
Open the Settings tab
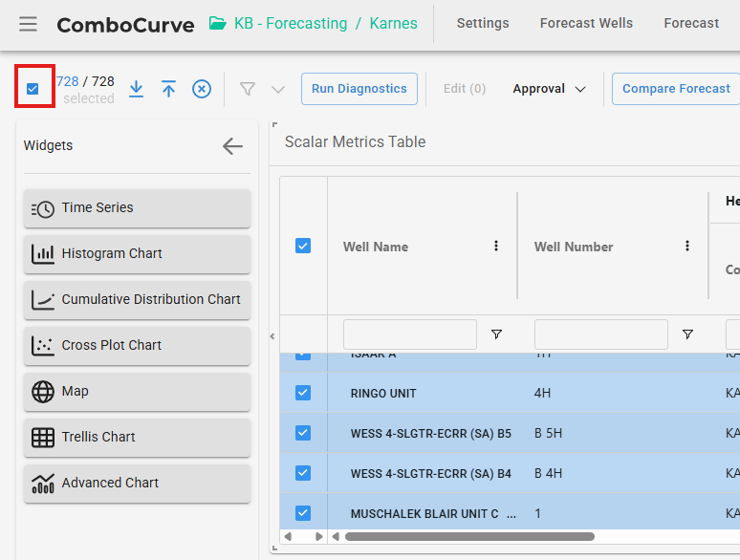(x=483, y=23)
